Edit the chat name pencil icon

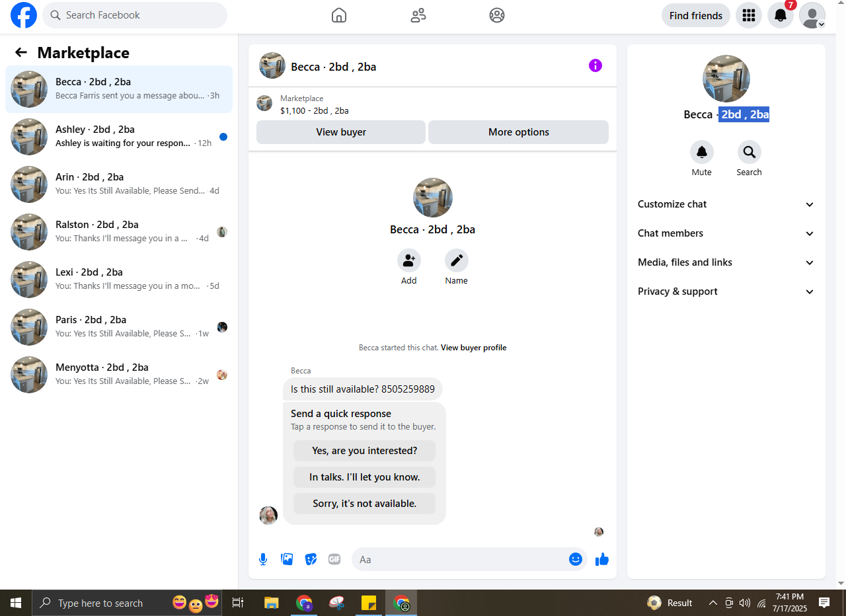tap(457, 260)
